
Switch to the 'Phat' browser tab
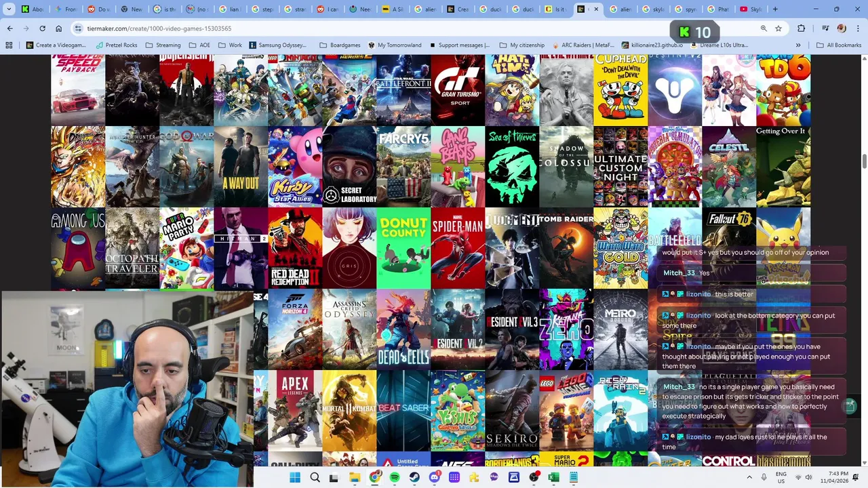click(x=719, y=9)
